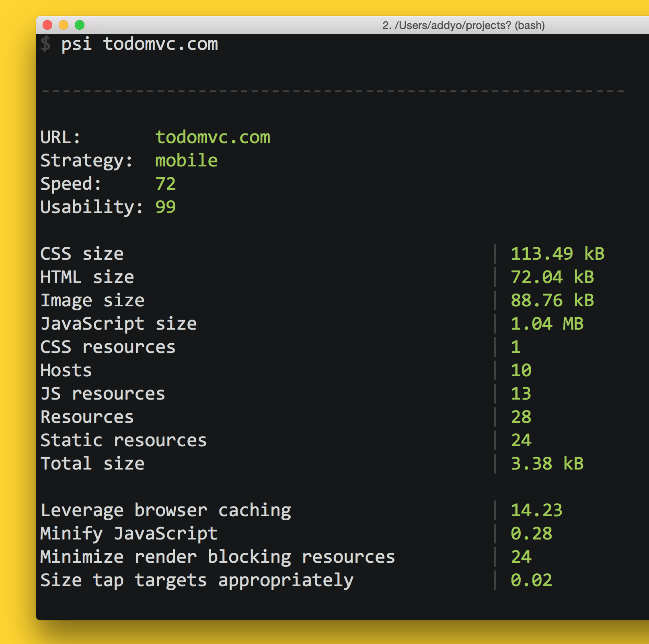649x644 pixels.
Task: Click the 'Usability:' label
Action: coord(92,207)
